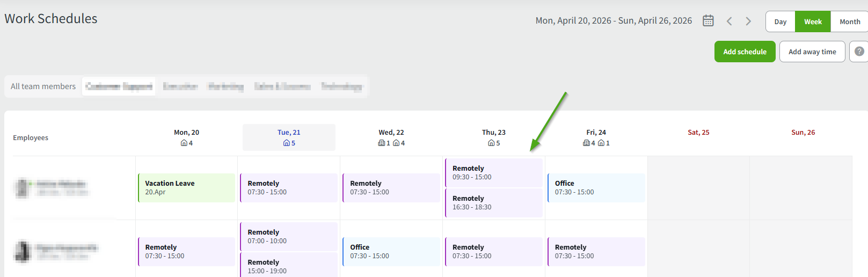Click the home icon under Thu, 23

pos(491,143)
